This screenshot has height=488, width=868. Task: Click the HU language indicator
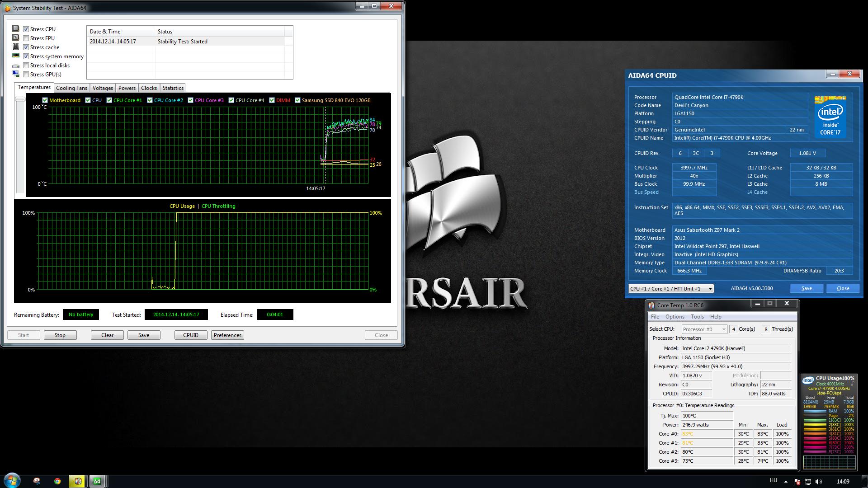[774, 480]
